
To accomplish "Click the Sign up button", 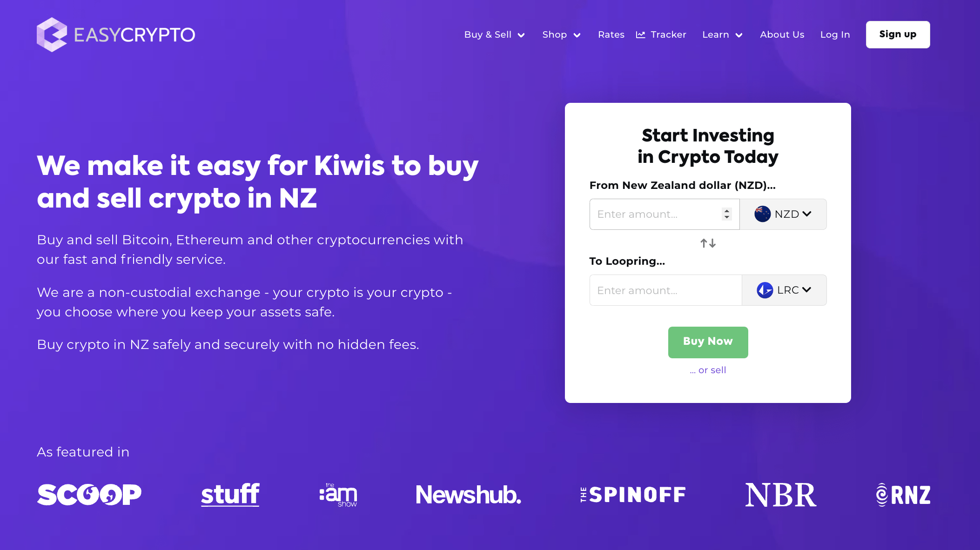I will (898, 34).
